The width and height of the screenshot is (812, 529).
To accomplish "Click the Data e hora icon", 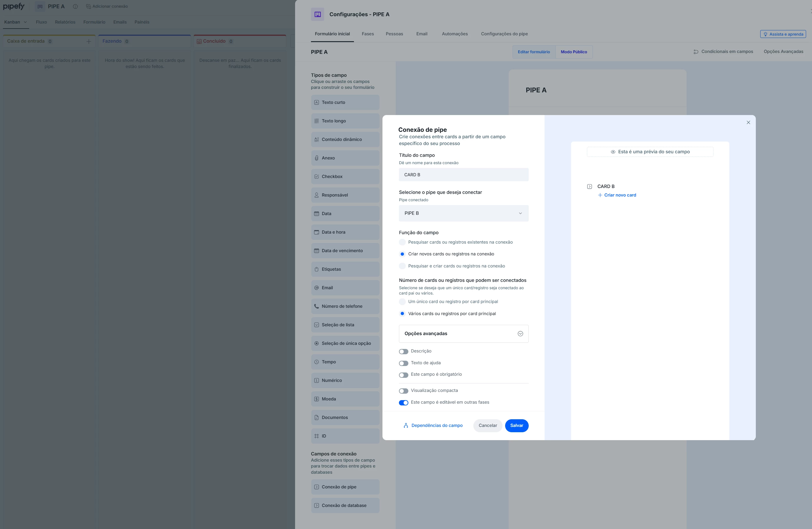I will coord(316,232).
